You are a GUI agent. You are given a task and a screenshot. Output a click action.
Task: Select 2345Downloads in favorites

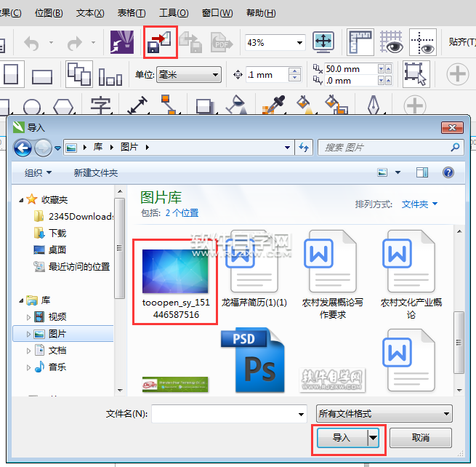point(73,216)
